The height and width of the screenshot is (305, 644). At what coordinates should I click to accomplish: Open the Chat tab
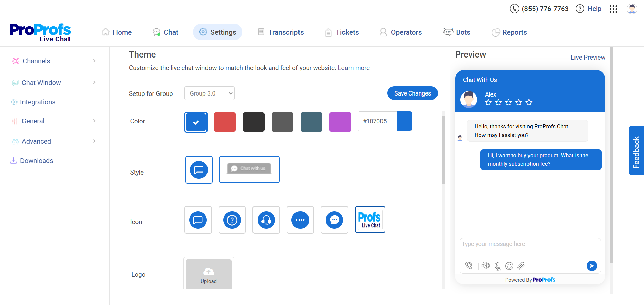(166, 32)
